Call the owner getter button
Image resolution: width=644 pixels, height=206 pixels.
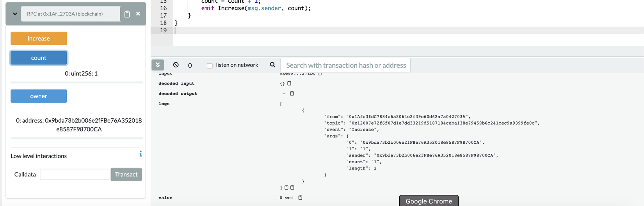[39, 96]
